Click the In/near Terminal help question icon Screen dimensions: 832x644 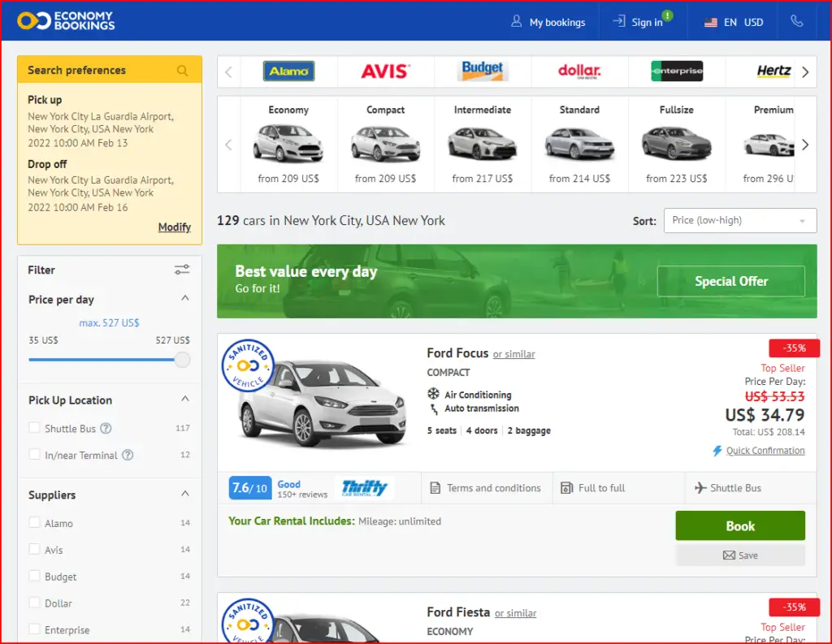pos(128,455)
